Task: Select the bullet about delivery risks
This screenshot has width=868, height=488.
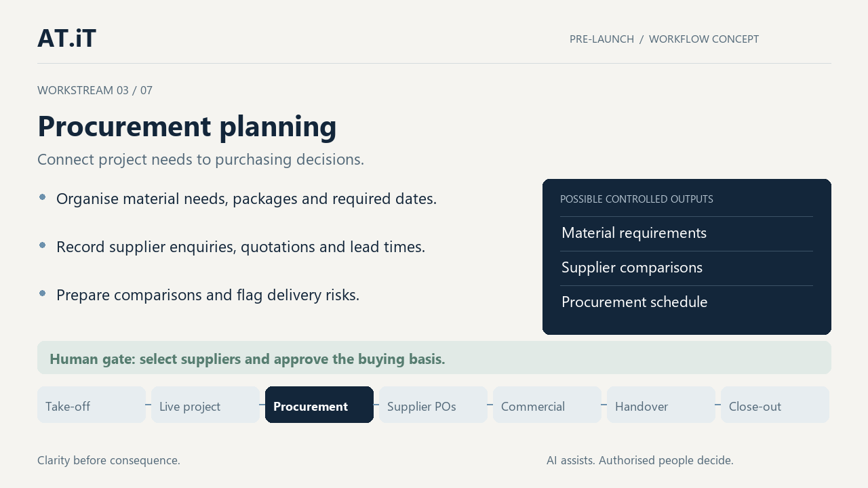Action: tap(208, 296)
